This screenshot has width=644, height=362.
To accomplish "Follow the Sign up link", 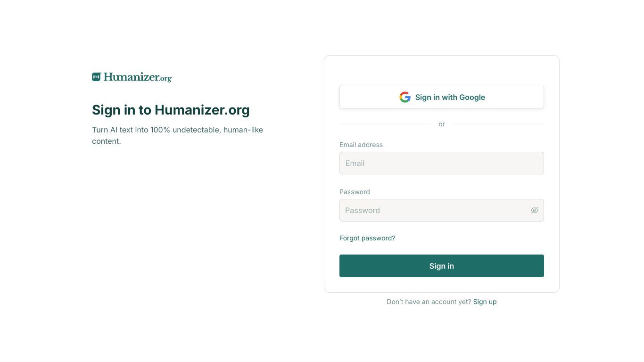I will pos(485,302).
